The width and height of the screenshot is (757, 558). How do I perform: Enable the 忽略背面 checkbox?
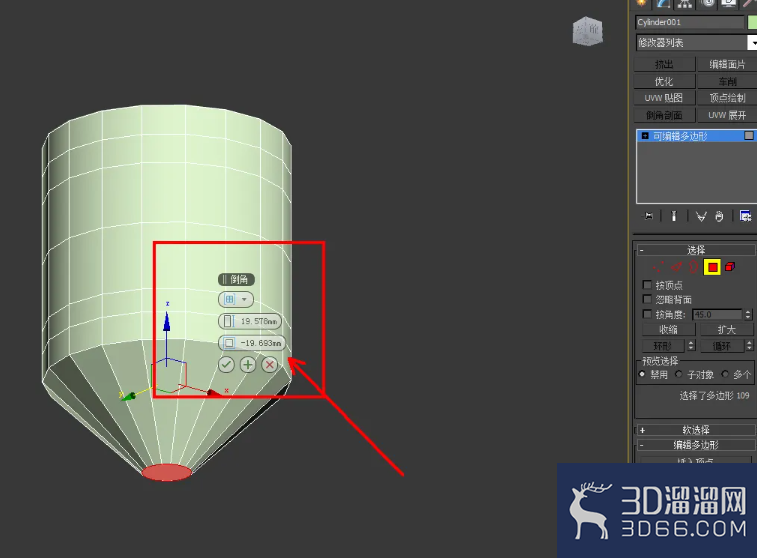point(647,299)
